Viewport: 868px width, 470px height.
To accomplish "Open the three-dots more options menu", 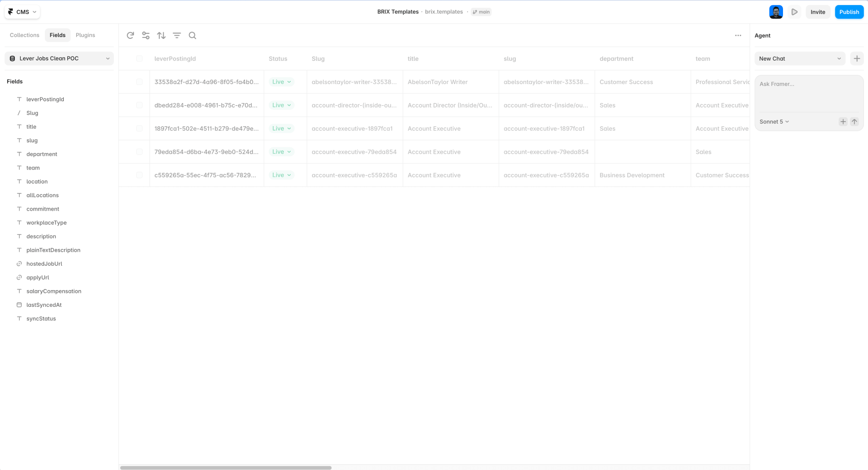I will coord(738,35).
